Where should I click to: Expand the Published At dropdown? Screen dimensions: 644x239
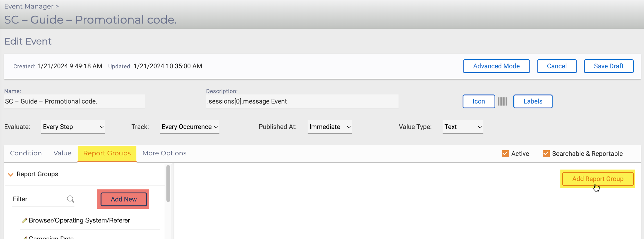[x=329, y=127]
